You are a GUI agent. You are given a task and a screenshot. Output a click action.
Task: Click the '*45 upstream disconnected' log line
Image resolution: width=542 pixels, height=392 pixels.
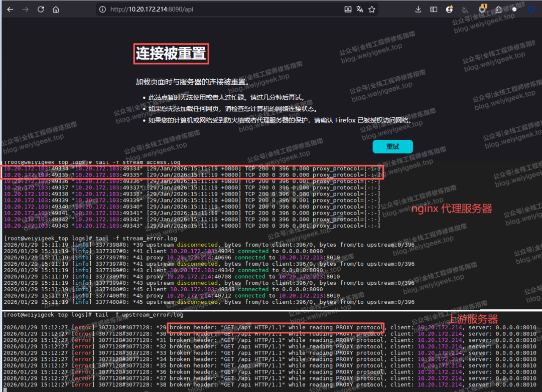pyautogui.click(x=209, y=302)
